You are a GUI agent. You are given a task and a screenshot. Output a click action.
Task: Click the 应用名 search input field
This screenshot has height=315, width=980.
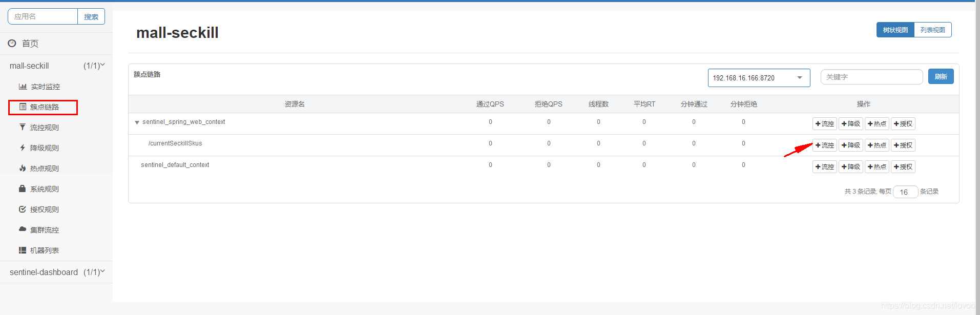pos(43,16)
